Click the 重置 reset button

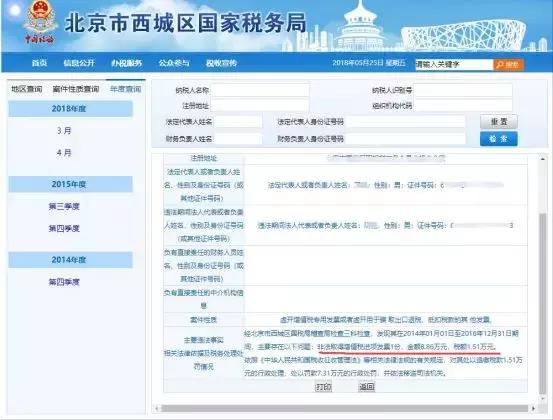499,122
